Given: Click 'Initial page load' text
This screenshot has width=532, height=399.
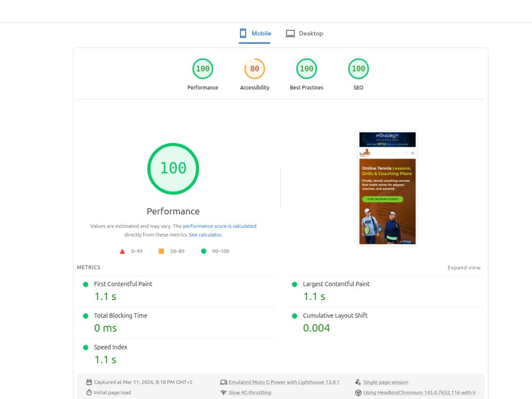Looking at the screenshot, I should [112, 393].
